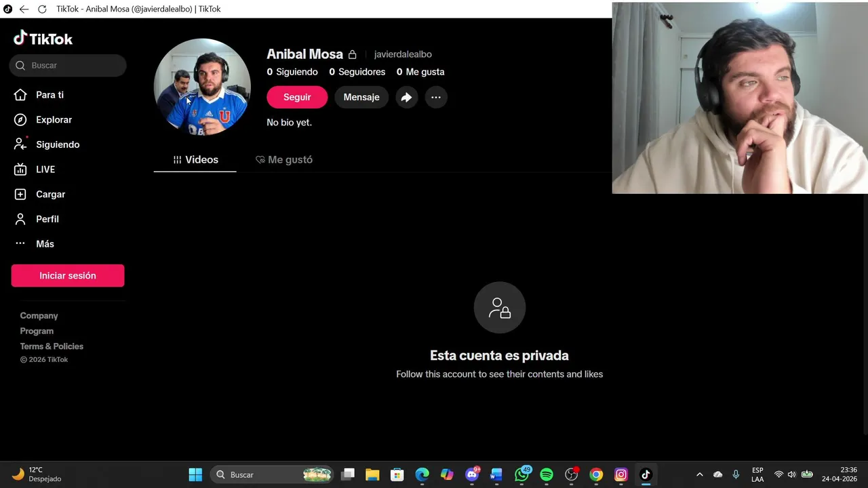Open Task View on taskbar
868x488 pixels.
point(348,474)
